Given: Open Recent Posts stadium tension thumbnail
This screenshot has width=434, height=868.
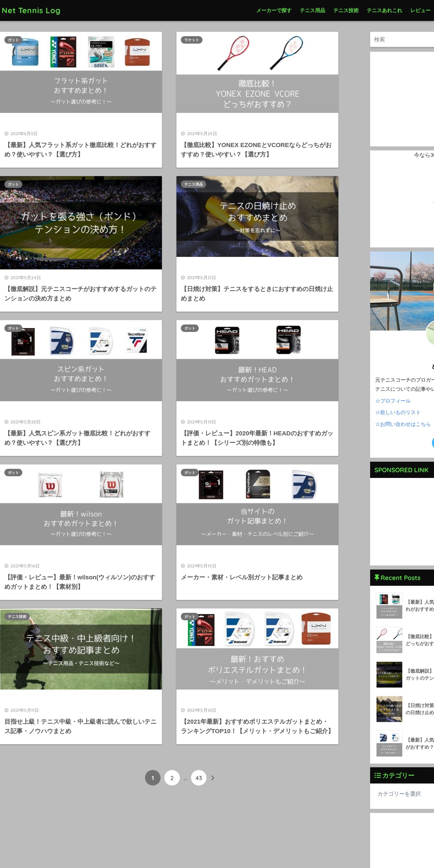Looking at the screenshot, I should click(389, 675).
